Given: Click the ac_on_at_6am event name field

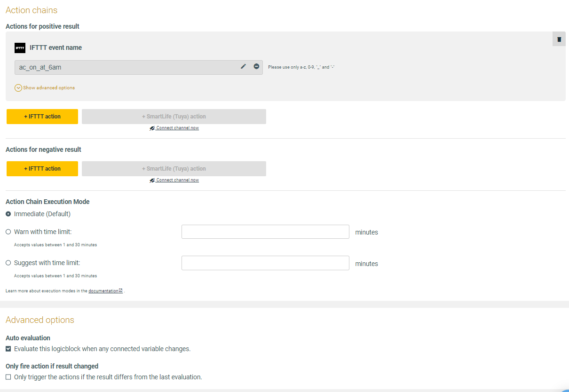Looking at the screenshot, I should tap(138, 67).
